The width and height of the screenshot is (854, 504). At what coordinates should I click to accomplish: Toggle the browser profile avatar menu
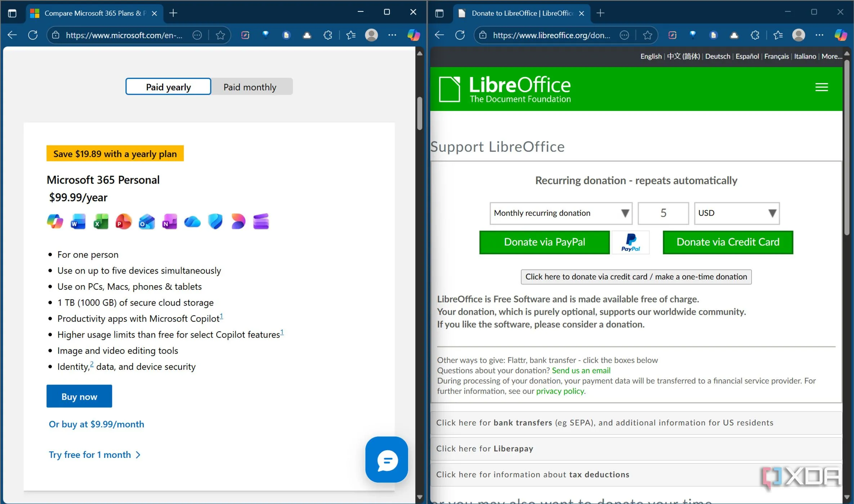pyautogui.click(x=371, y=35)
